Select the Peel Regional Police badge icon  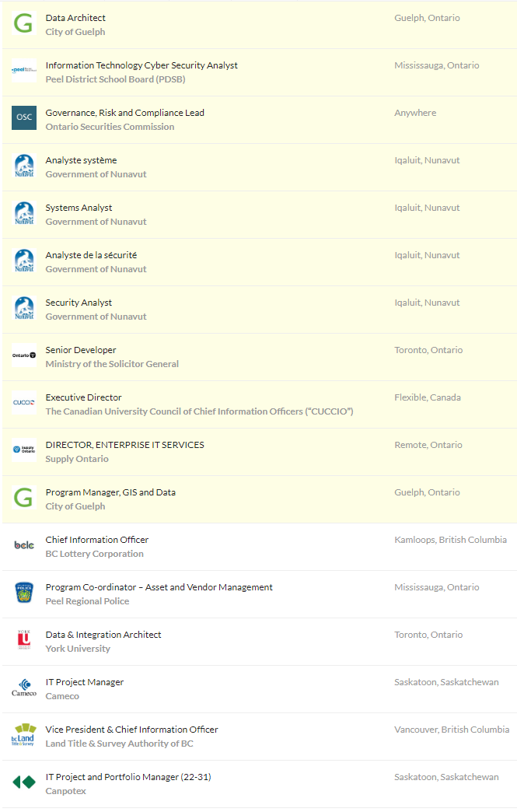[24, 593]
